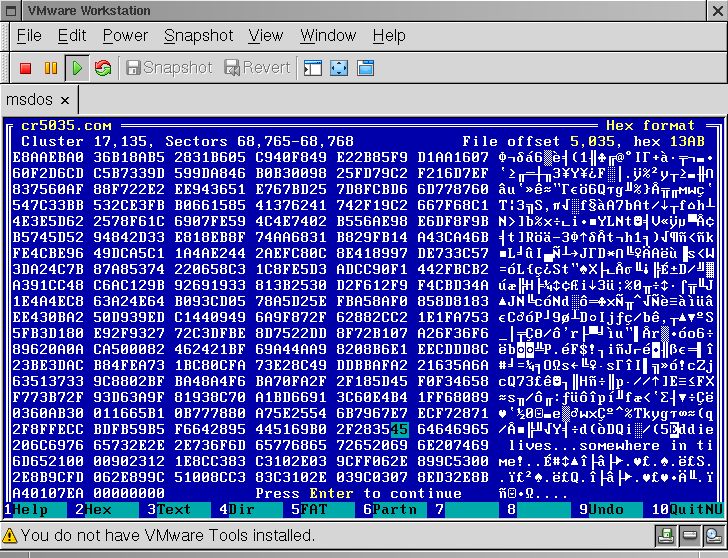The height and width of the screenshot is (558, 728).
Task: Click hex value 206C6976
Action: (x=48, y=446)
